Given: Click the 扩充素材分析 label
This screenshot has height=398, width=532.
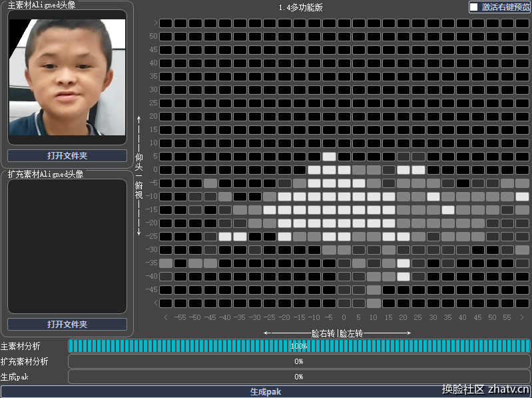Looking at the screenshot, I should (25, 361).
